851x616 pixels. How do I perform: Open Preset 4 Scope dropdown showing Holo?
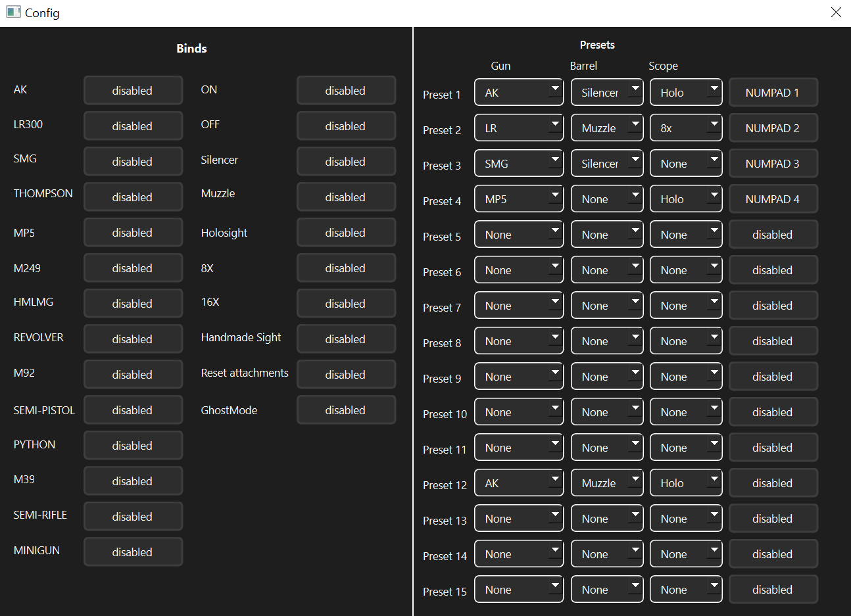point(686,199)
